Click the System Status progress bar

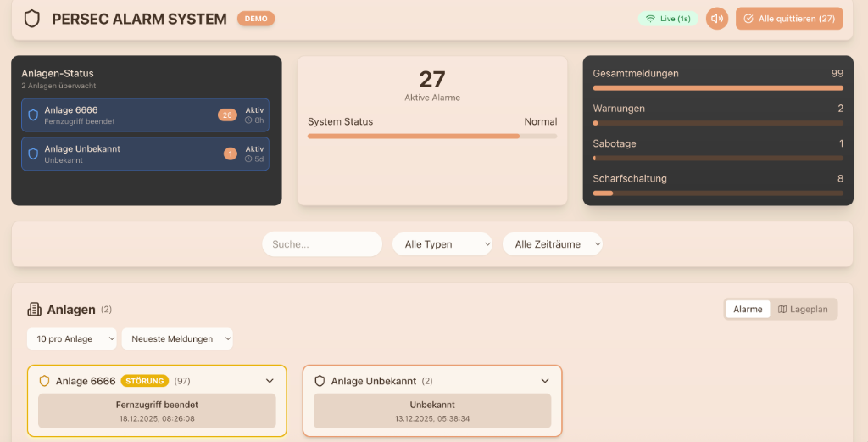(432, 137)
